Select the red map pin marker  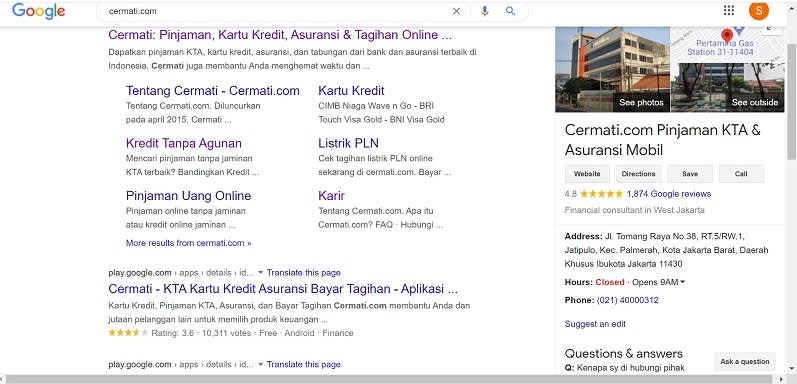click(727, 36)
